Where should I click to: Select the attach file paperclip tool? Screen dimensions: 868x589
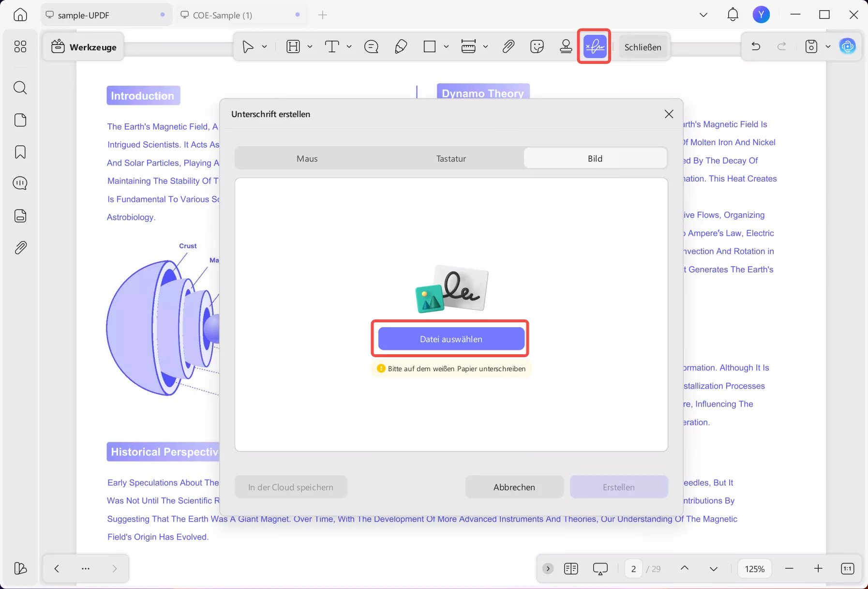pos(508,47)
